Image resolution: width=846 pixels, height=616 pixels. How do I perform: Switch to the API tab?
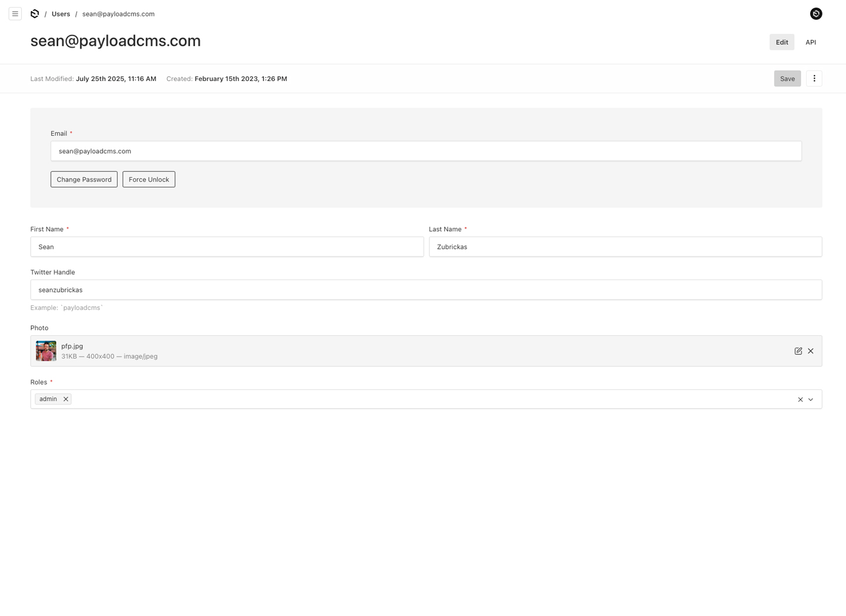pyautogui.click(x=810, y=42)
